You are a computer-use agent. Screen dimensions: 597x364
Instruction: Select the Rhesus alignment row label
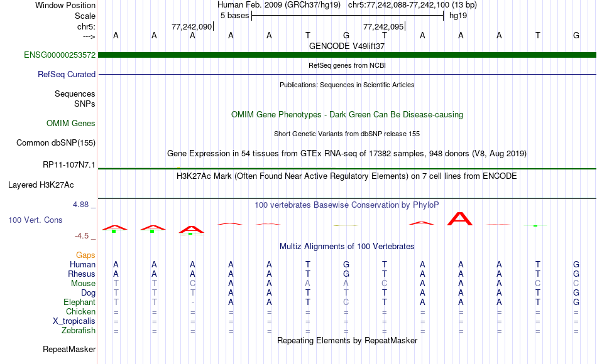82,274
